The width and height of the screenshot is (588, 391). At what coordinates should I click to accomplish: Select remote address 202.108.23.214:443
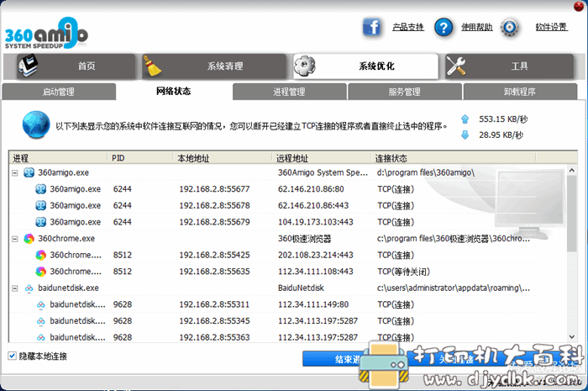pyautogui.click(x=315, y=255)
